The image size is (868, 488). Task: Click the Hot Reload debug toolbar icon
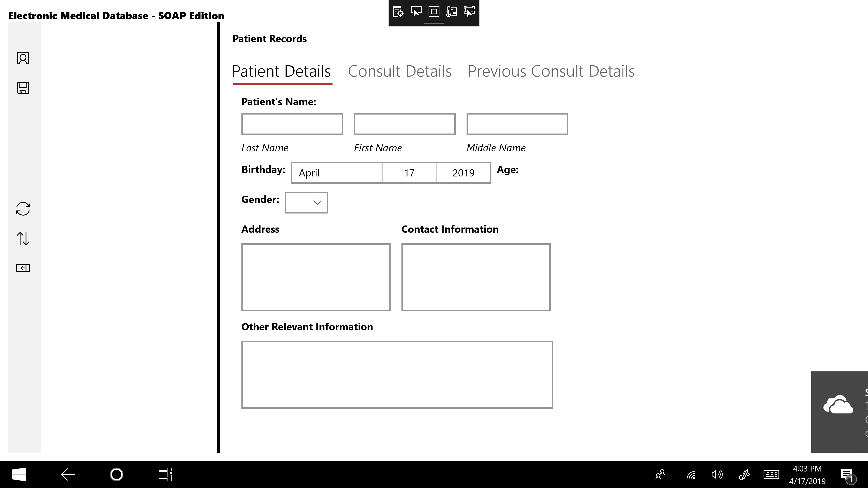[x=452, y=12]
